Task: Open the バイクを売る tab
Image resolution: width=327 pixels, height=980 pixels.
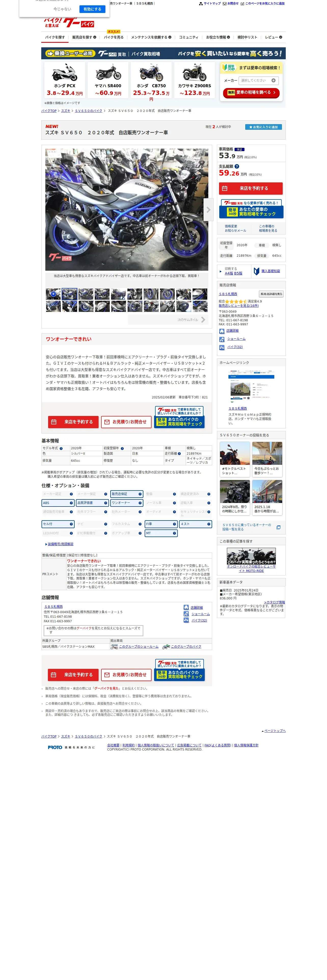Action: click(113, 37)
